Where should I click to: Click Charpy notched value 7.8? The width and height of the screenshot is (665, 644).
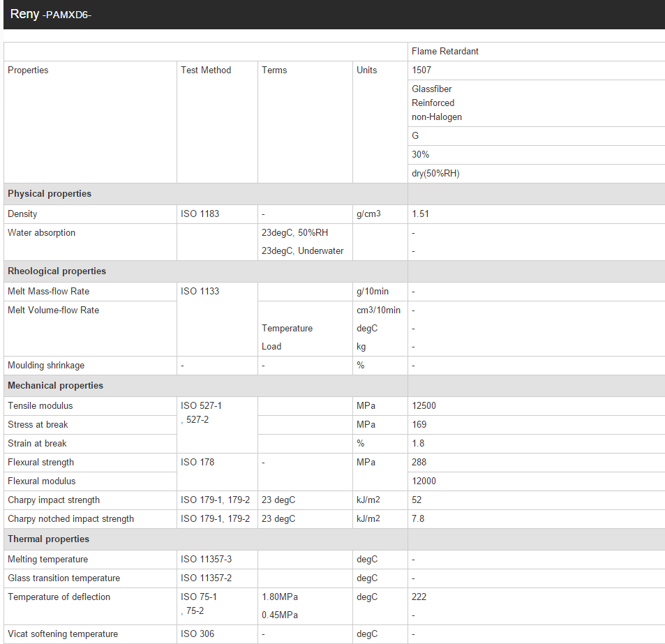point(418,519)
